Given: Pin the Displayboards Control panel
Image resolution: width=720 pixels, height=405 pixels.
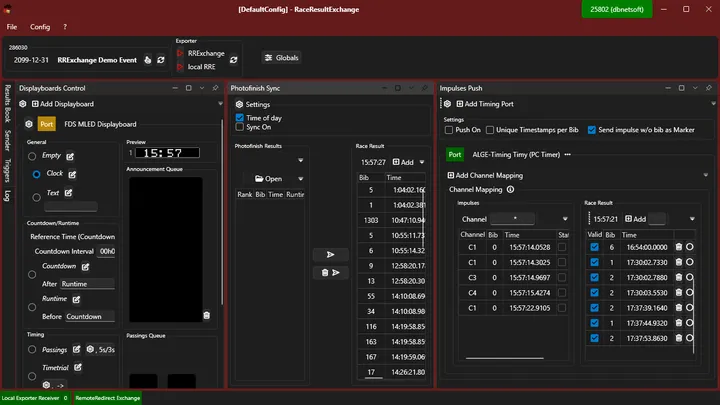Looking at the screenshot, I should [x=215, y=88].
